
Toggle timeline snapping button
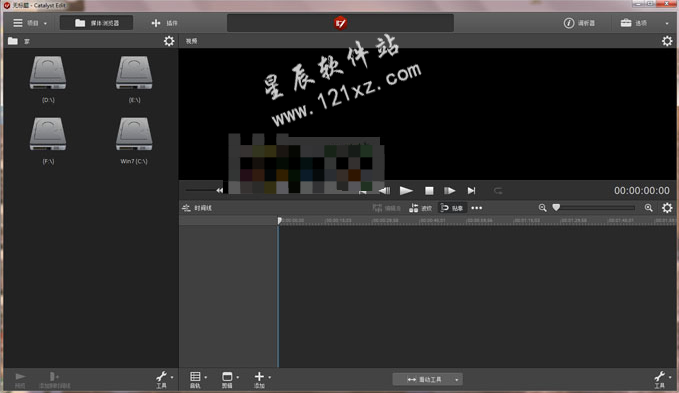[452, 208]
